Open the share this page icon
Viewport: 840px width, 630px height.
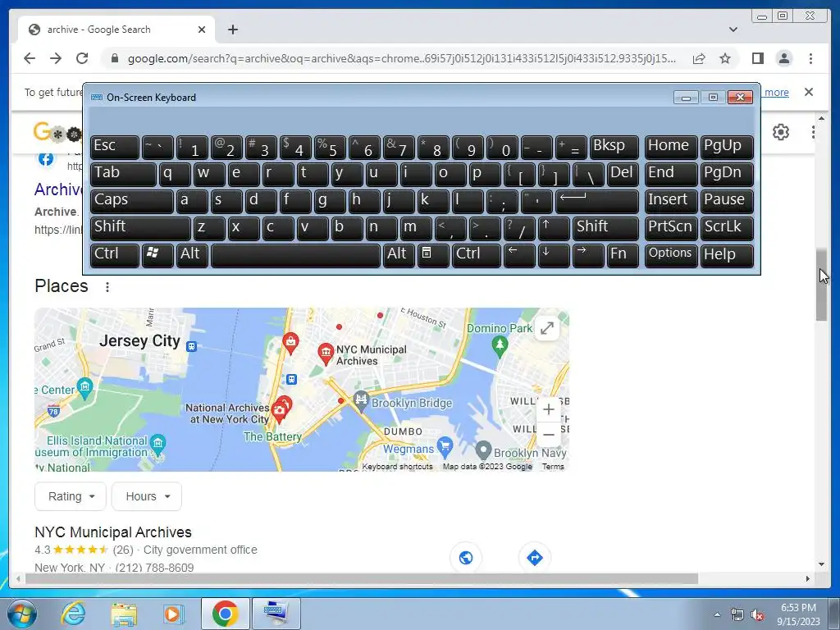pyautogui.click(x=699, y=58)
